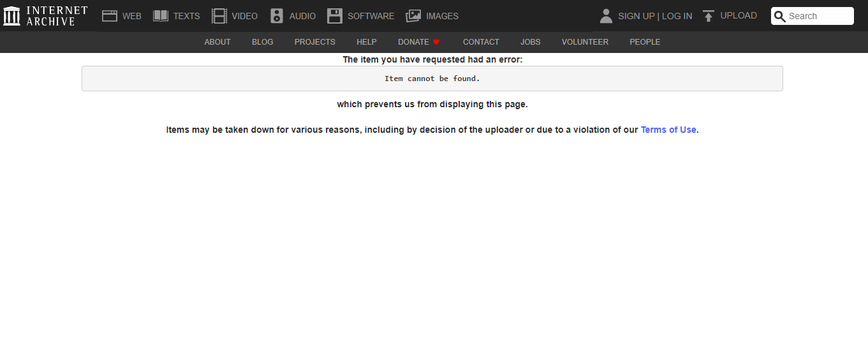Click SIGN UP in the header
The image size is (868, 353).
pos(636,16)
